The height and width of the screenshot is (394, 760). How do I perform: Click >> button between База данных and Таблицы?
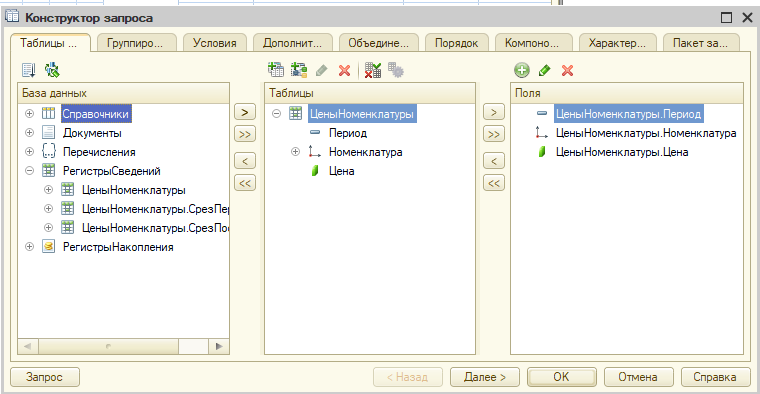click(x=245, y=134)
